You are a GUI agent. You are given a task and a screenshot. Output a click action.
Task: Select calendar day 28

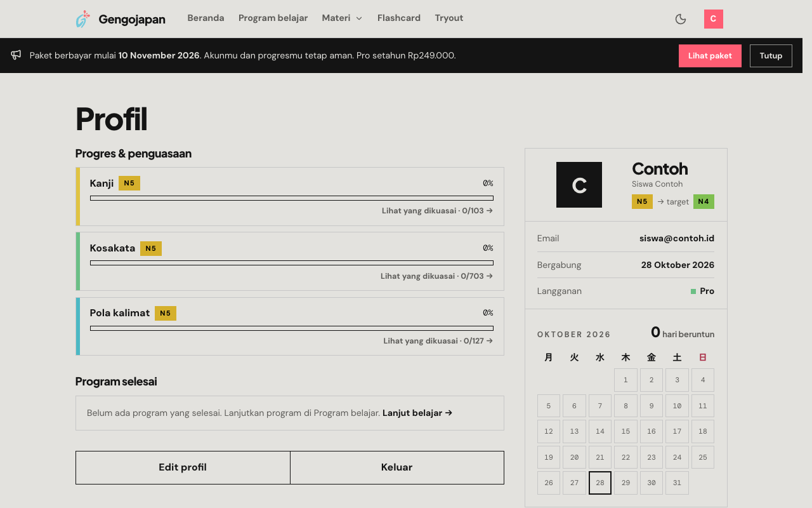[600, 483]
